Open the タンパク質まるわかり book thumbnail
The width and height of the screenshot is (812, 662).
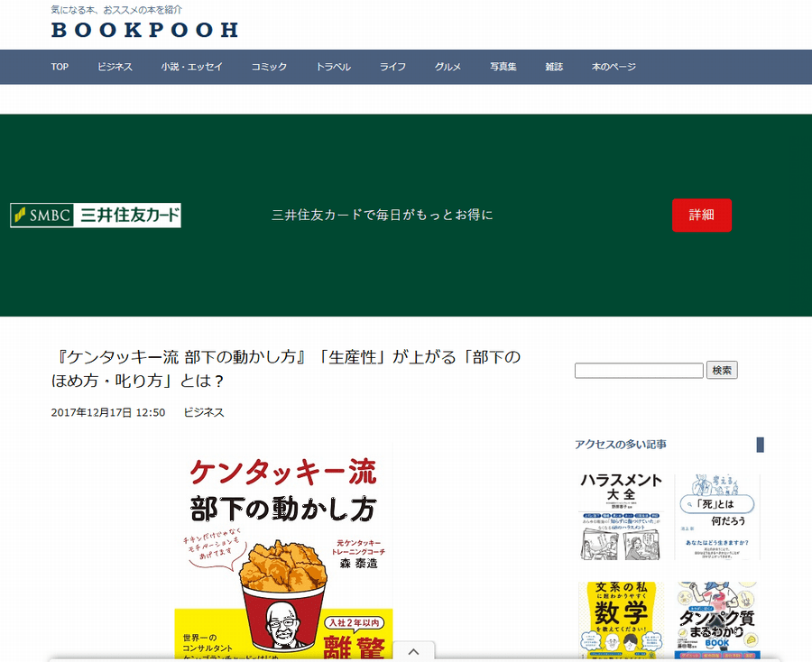[x=717, y=621]
